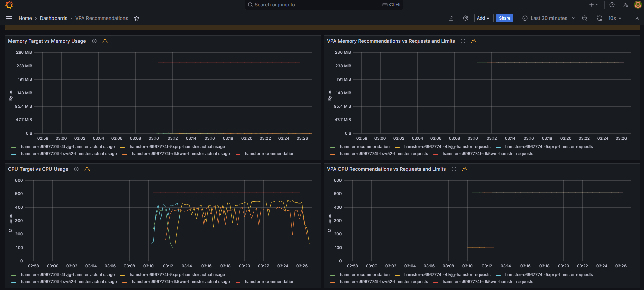
Task: Save dashboard with the disk icon
Action: [x=451, y=18]
